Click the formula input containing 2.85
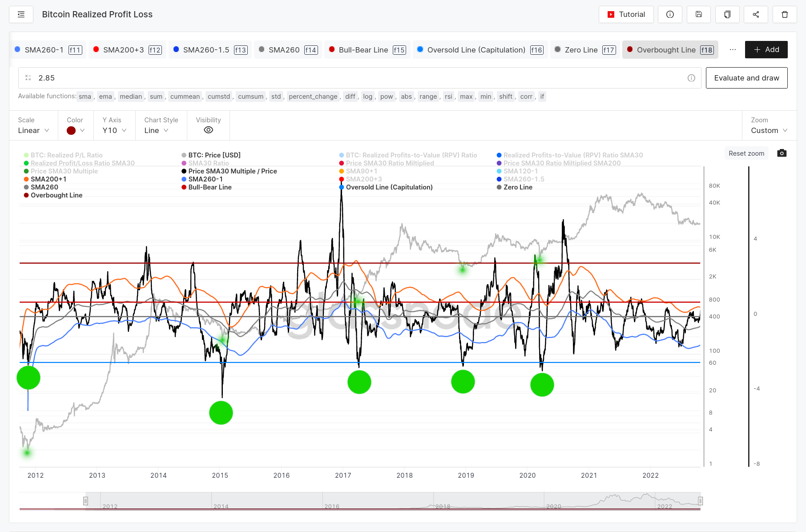The height and width of the screenshot is (532, 806). point(356,78)
